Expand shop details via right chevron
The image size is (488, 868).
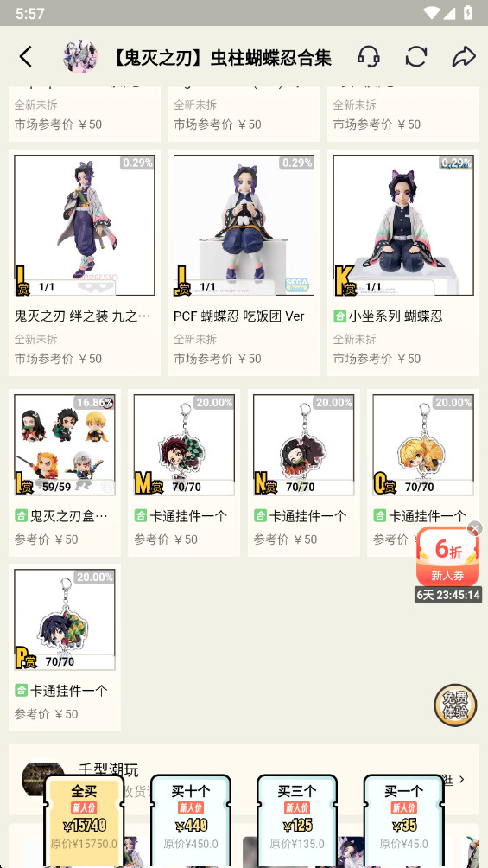[x=462, y=780]
